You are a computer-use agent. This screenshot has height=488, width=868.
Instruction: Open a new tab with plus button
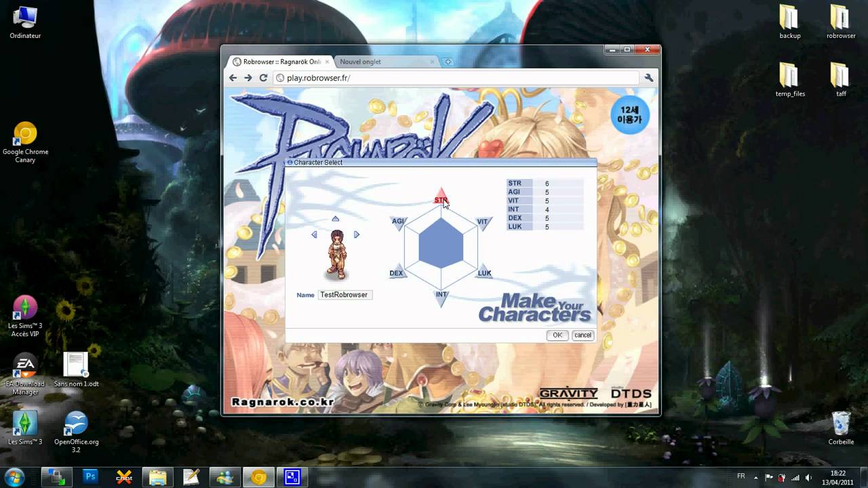point(448,62)
